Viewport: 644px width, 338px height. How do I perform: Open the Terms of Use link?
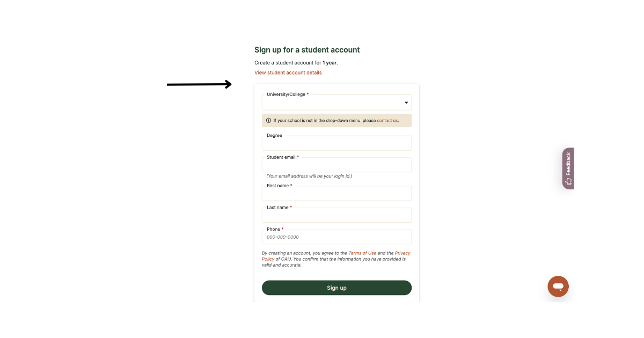pyautogui.click(x=362, y=253)
